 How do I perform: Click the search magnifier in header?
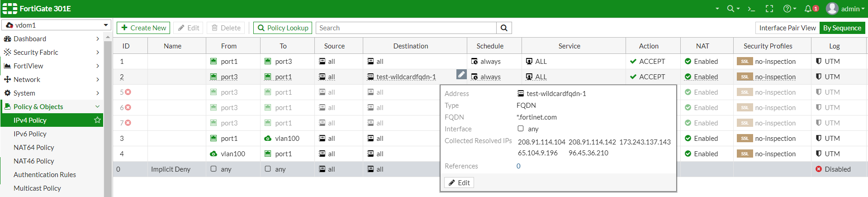click(x=730, y=9)
